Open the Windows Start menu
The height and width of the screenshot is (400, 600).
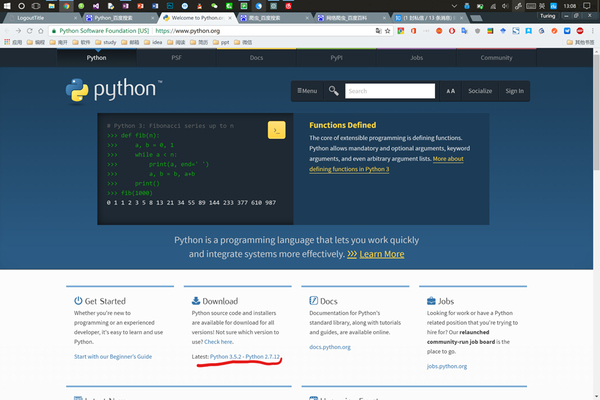tap(7, 6)
